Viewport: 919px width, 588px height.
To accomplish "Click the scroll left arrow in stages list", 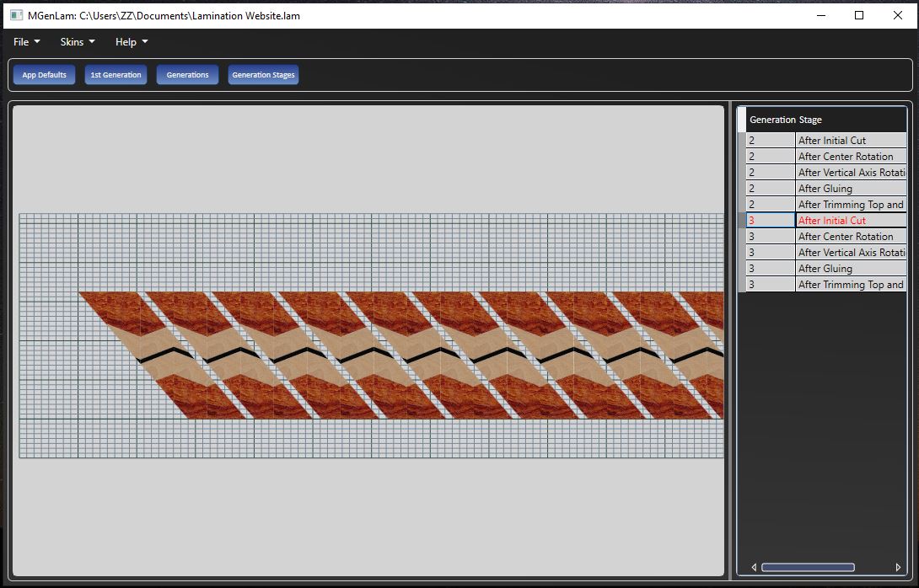I will click(754, 567).
